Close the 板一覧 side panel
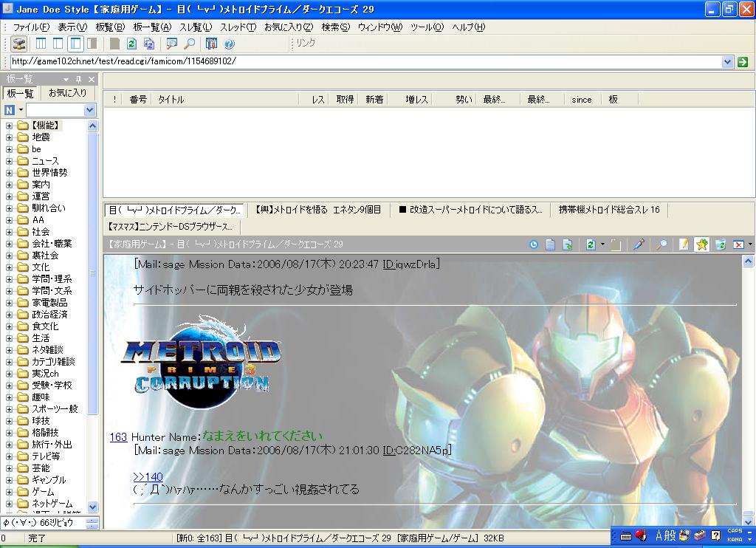The width and height of the screenshot is (756, 548). tap(92, 79)
